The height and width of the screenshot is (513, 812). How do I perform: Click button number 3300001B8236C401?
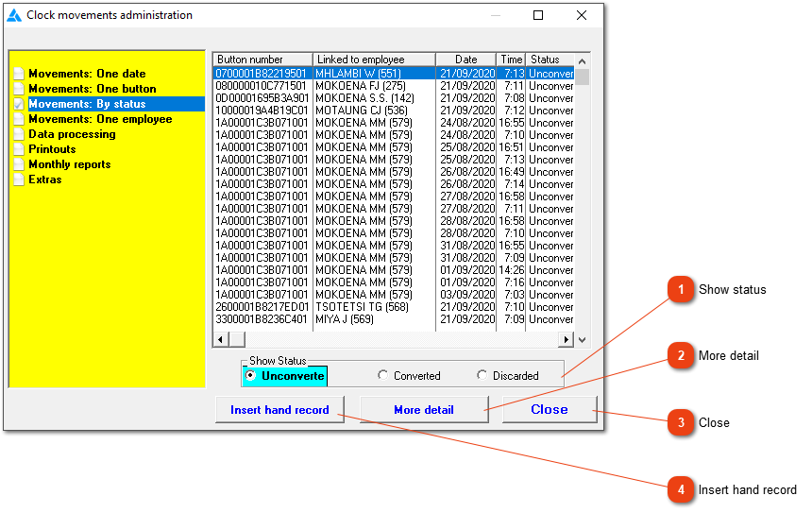pos(262,319)
